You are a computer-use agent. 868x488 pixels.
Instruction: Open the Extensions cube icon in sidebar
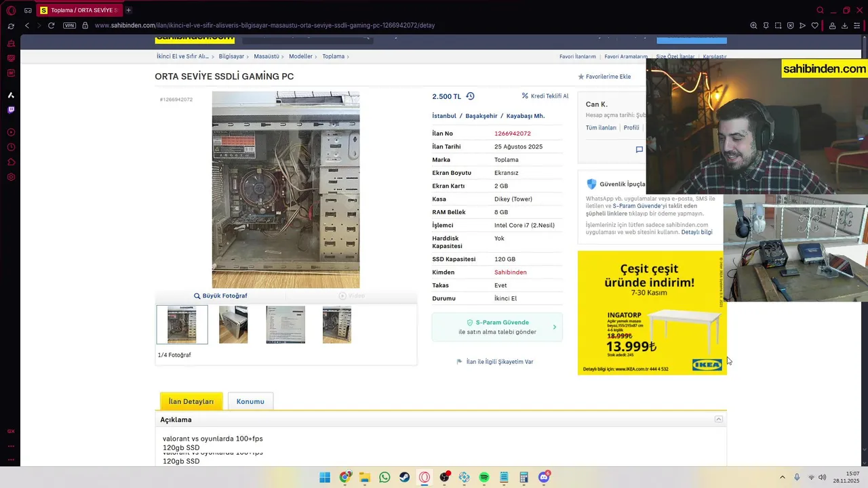11,162
